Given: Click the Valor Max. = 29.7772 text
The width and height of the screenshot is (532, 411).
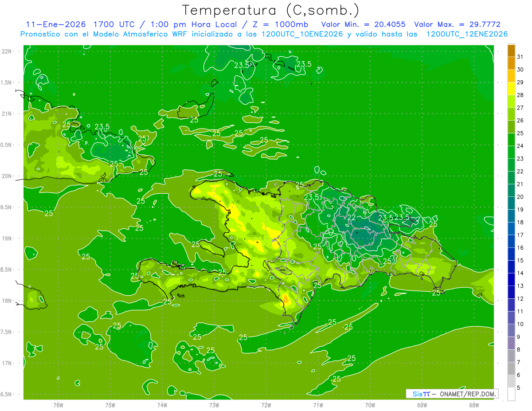Looking at the screenshot, I should click(x=457, y=24).
